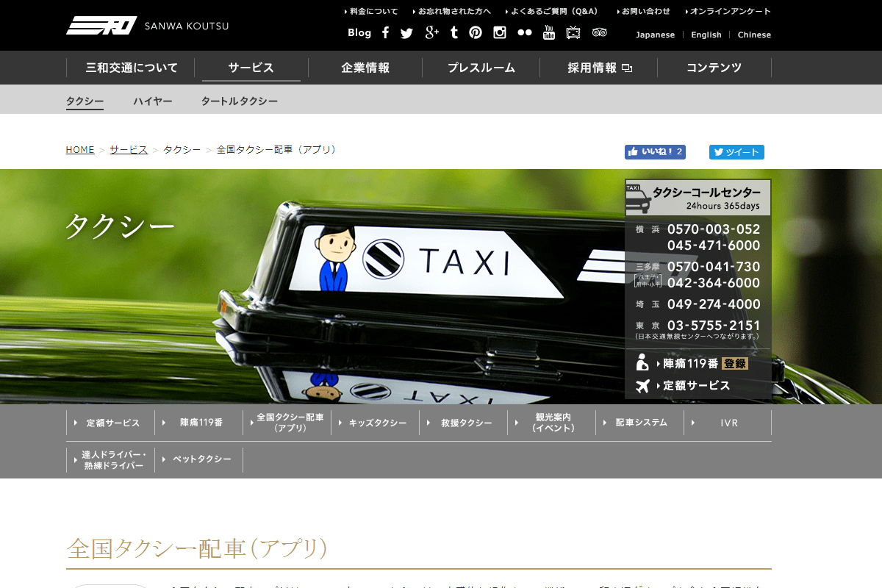Click the airplane icon beside 定額サービス
The width and height of the screenshot is (882, 588).
(x=643, y=385)
